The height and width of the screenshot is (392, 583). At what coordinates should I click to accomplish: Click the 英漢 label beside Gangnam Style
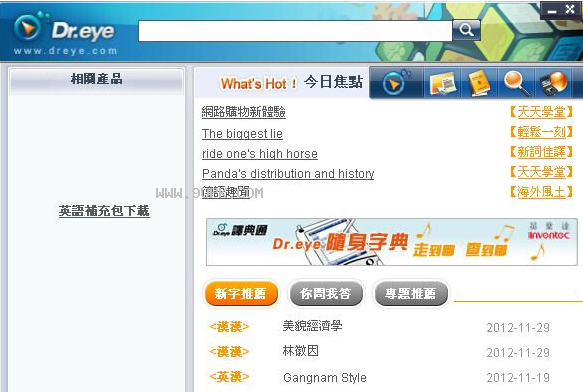[229, 377]
